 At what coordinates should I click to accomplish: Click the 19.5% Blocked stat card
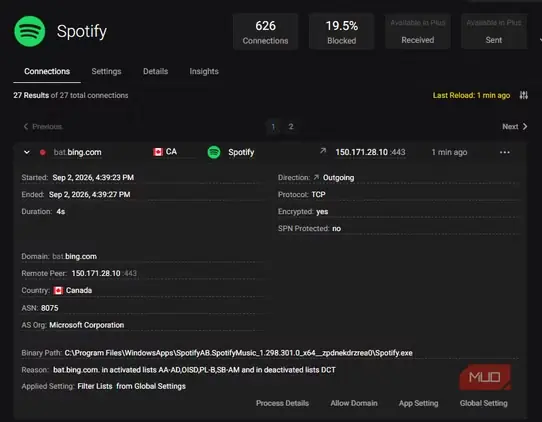click(342, 32)
